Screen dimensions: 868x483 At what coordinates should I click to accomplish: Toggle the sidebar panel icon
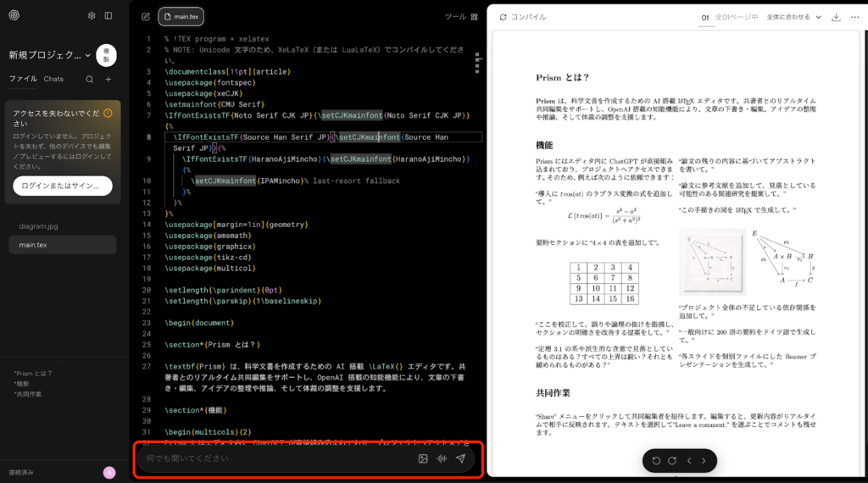(108, 16)
